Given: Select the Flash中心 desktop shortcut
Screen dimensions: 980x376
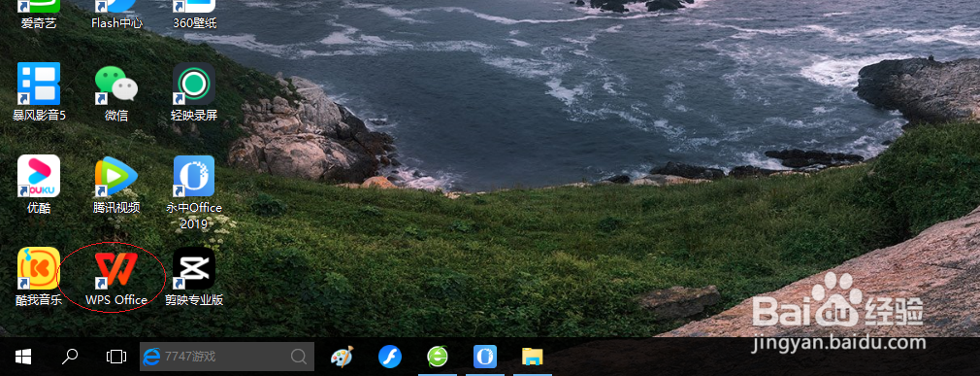Looking at the screenshot, I should point(116,15).
